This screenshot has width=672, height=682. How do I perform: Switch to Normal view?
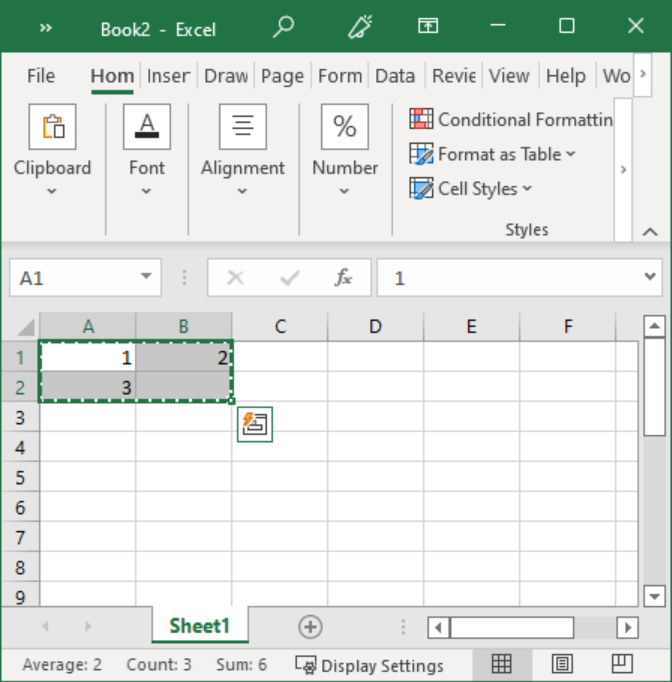coord(501,664)
